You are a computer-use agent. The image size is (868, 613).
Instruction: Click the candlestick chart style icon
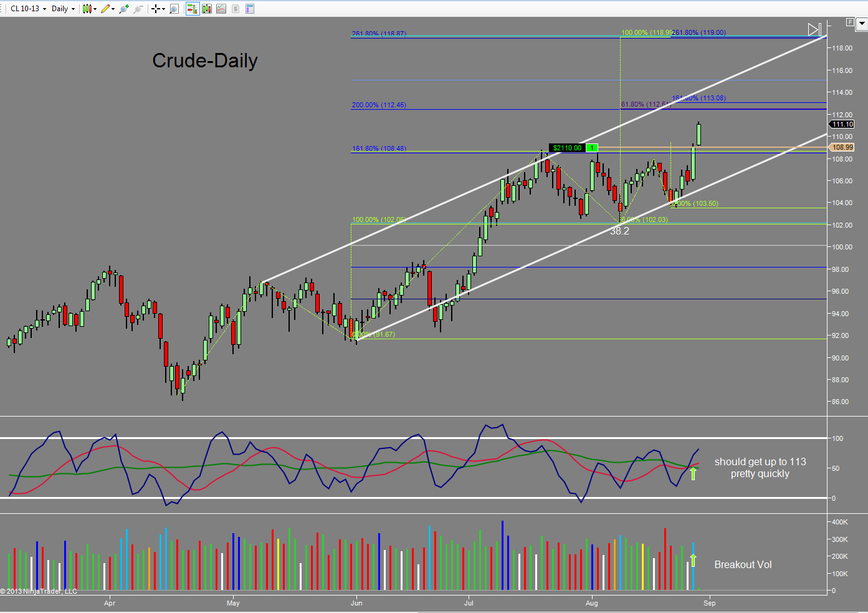87,9
